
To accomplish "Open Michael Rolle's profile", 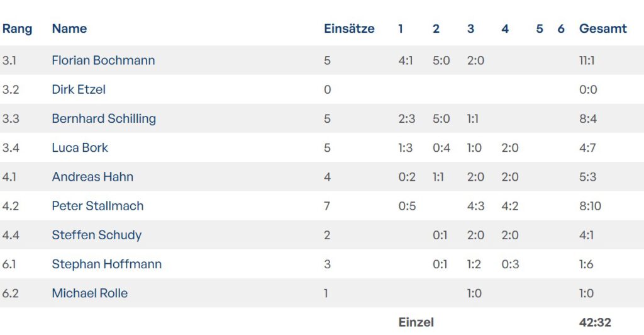I will point(89,293).
